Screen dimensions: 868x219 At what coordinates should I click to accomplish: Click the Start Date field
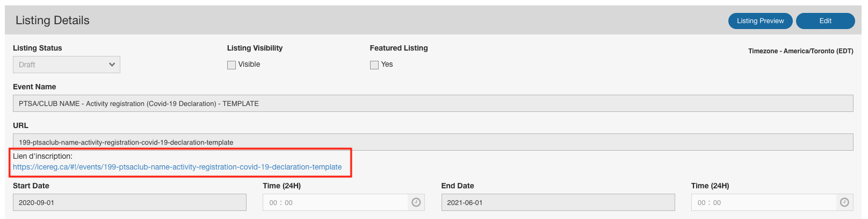[x=129, y=202]
